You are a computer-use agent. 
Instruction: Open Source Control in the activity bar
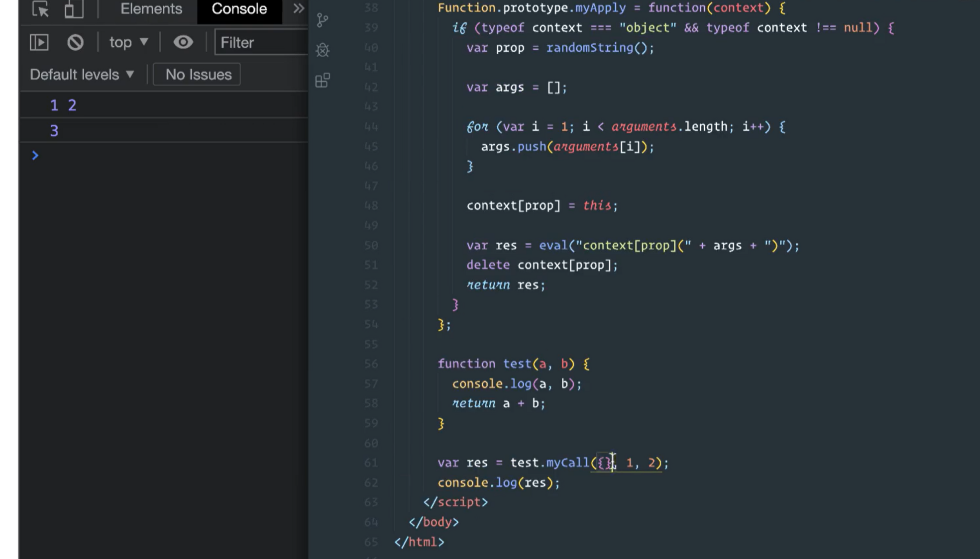(323, 20)
